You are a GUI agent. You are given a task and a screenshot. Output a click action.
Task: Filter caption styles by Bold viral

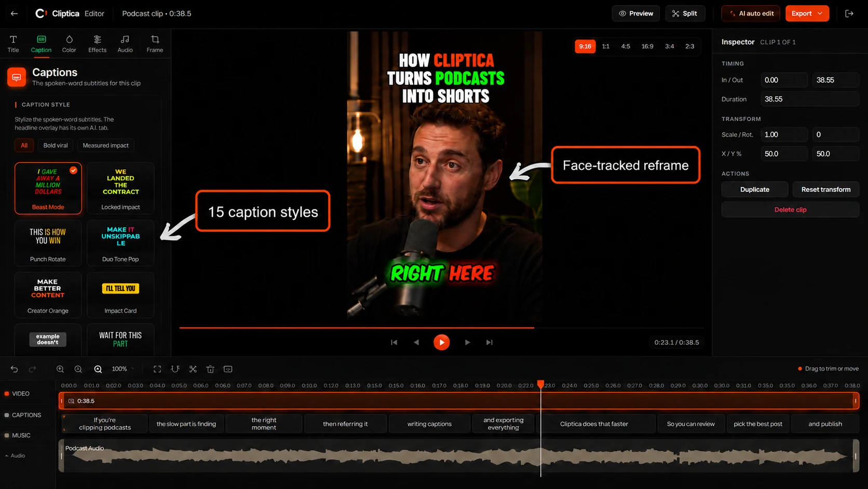click(x=56, y=146)
